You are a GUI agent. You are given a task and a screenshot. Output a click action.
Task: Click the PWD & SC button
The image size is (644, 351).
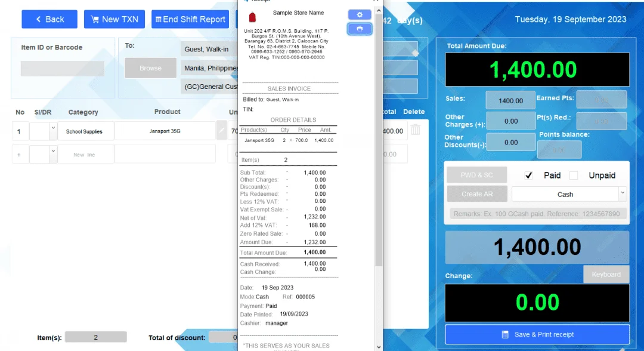pyautogui.click(x=476, y=175)
